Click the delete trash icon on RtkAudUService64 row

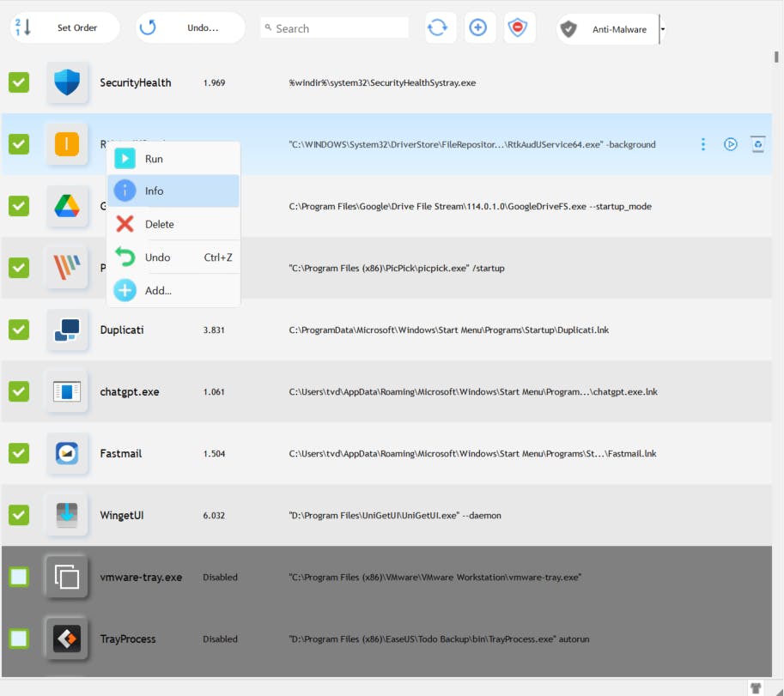pyautogui.click(x=758, y=144)
